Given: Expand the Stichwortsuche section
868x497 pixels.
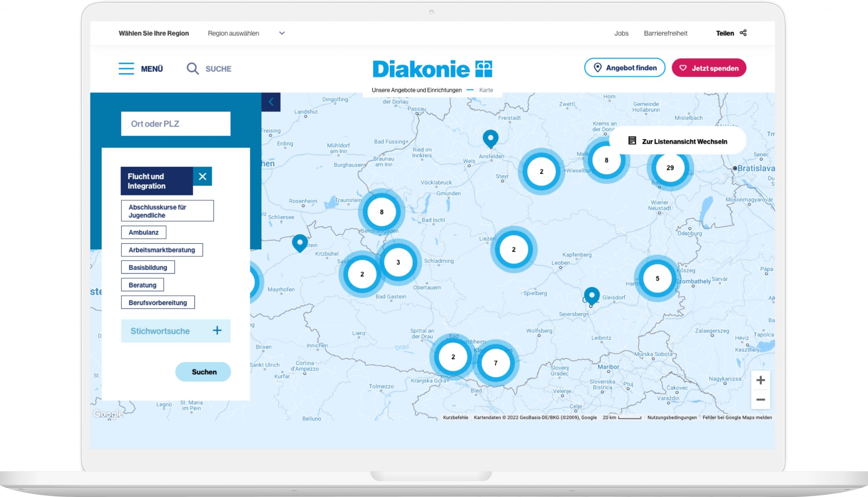Looking at the screenshot, I should pyautogui.click(x=176, y=331).
